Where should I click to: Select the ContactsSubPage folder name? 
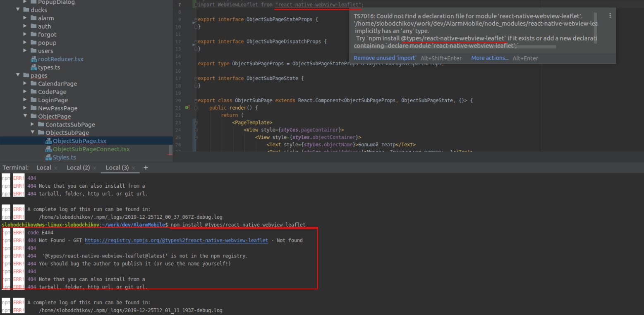coord(70,124)
